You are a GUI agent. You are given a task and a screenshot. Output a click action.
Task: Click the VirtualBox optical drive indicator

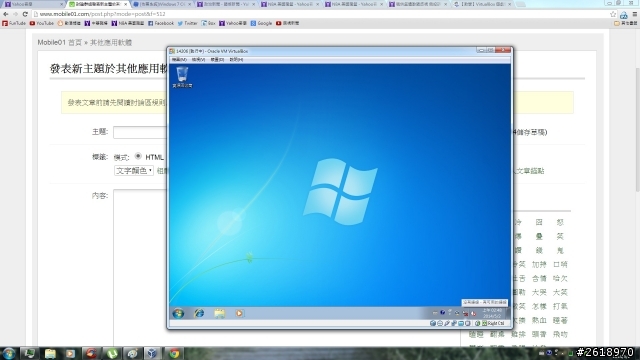440,324
